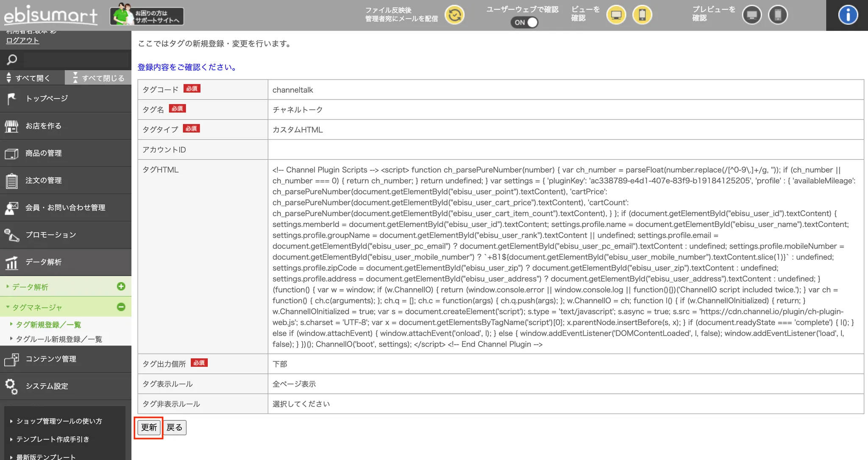
Task: Collapse all menus with すべて閉じる
Action: [x=98, y=78]
